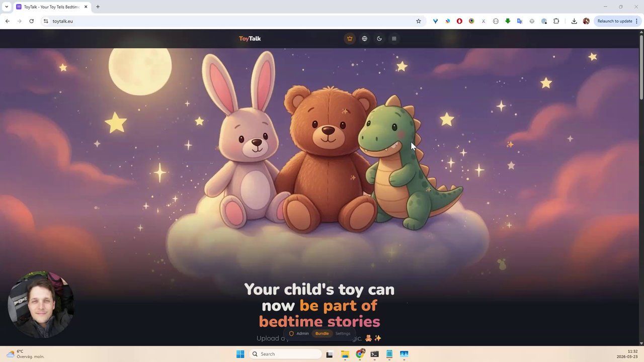Screen dimensions: 644x362
Task: Open the Google Translate extension icon
Action: pos(520,21)
